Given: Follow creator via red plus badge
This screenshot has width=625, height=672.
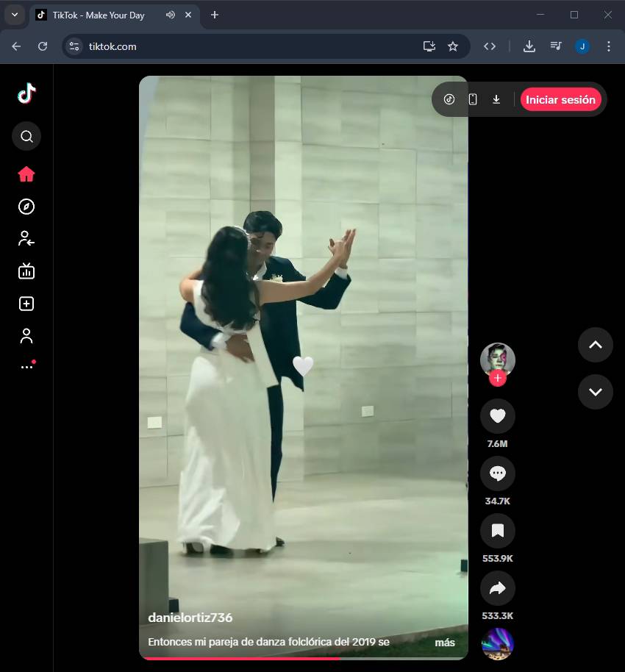Looking at the screenshot, I should (498, 379).
